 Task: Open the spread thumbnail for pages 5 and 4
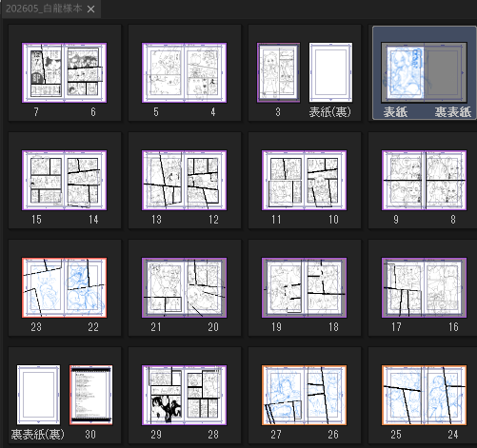click(x=184, y=72)
